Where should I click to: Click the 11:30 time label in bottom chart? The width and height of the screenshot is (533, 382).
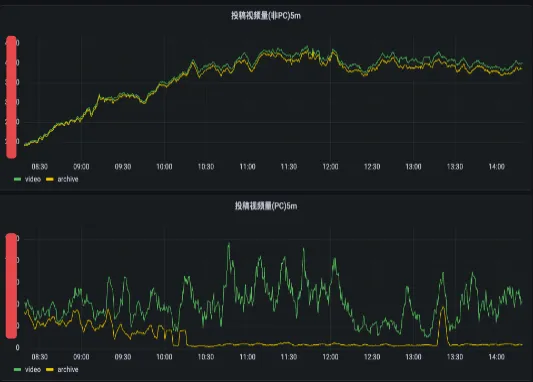[289, 357]
